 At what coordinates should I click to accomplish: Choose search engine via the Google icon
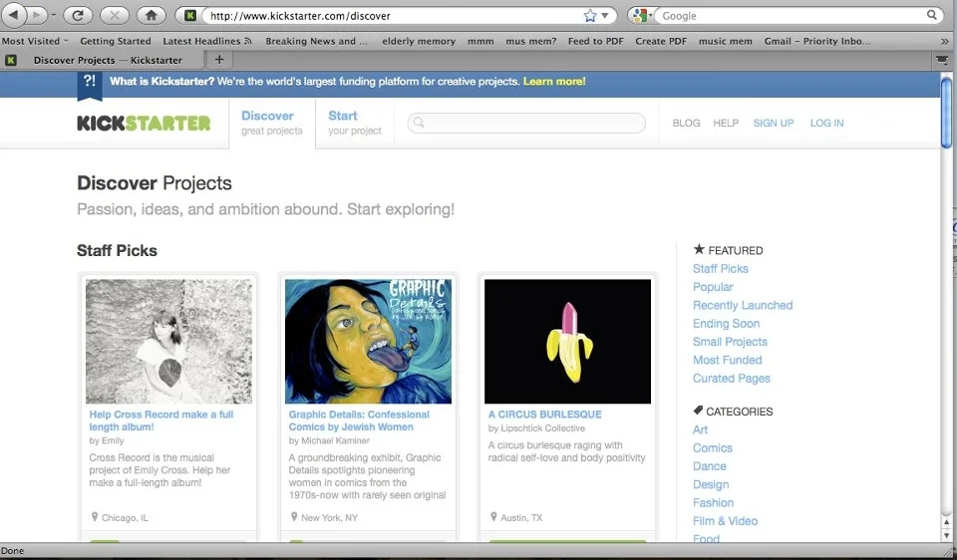pos(640,16)
